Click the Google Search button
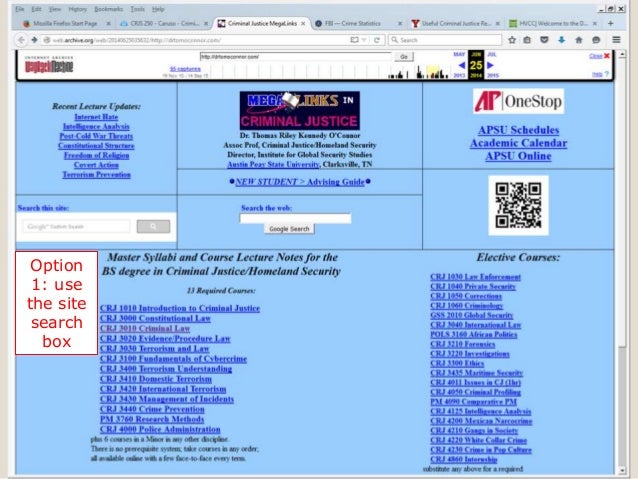The image size is (638, 479). coord(289,229)
